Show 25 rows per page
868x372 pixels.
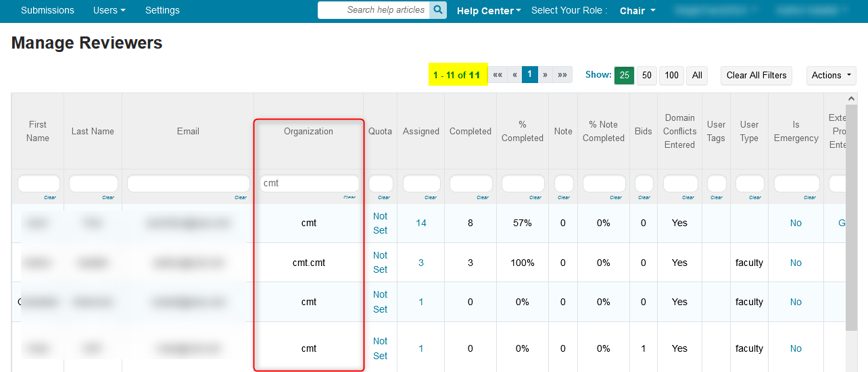pyautogui.click(x=624, y=76)
